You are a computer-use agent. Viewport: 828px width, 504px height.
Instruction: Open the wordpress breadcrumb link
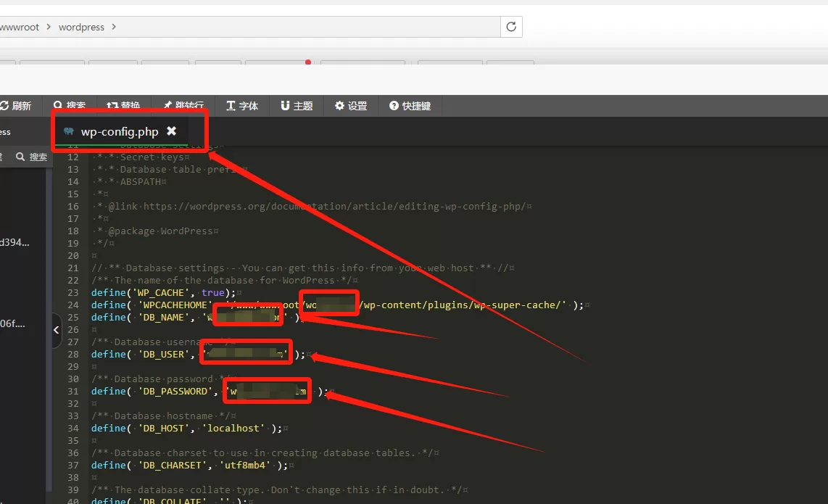[x=81, y=26]
